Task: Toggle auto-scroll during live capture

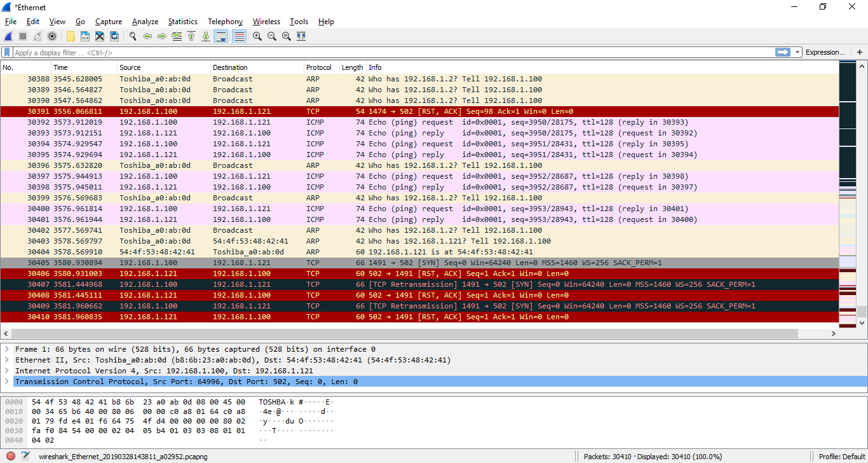Action: pyautogui.click(x=220, y=36)
